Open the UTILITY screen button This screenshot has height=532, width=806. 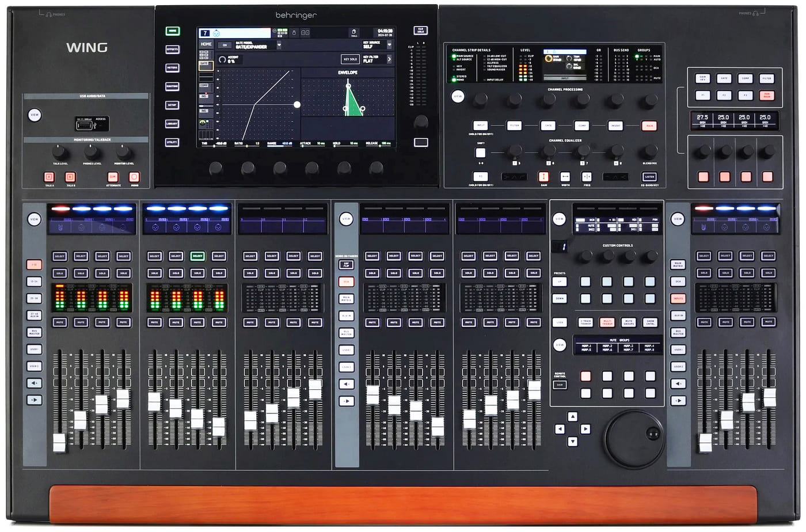172,142
